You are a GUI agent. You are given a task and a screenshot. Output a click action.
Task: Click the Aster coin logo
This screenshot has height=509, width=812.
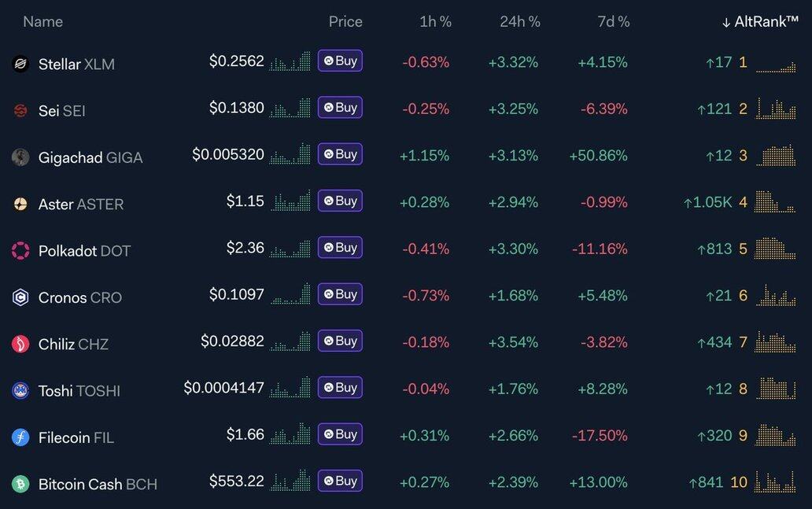[x=20, y=204]
